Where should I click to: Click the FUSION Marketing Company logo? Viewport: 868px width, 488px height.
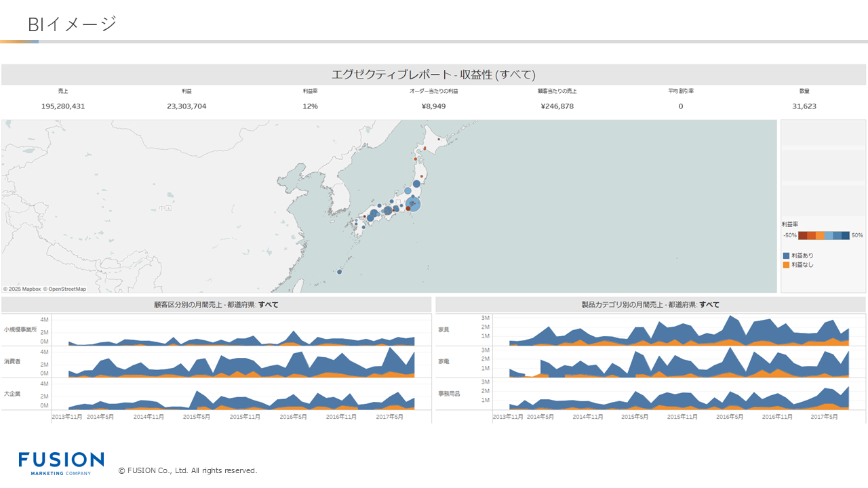tap(61, 464)
